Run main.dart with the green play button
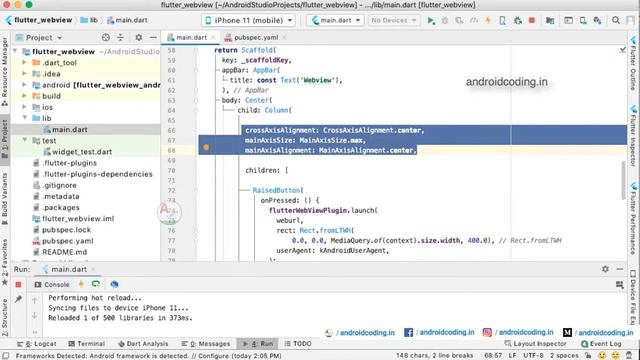 pyautogui.click(x=431, y=20)
